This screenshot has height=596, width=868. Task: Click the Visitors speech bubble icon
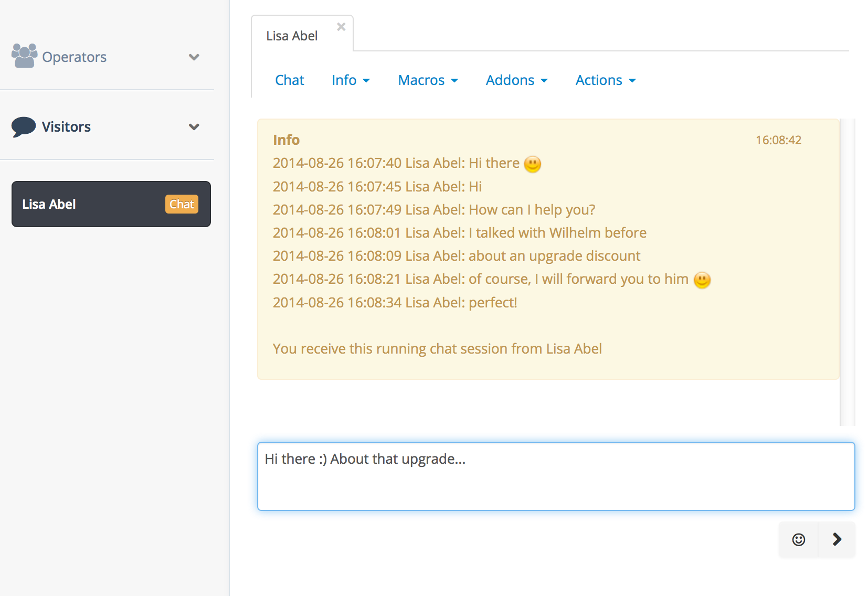pyautogui.click(x=24, y=126)
